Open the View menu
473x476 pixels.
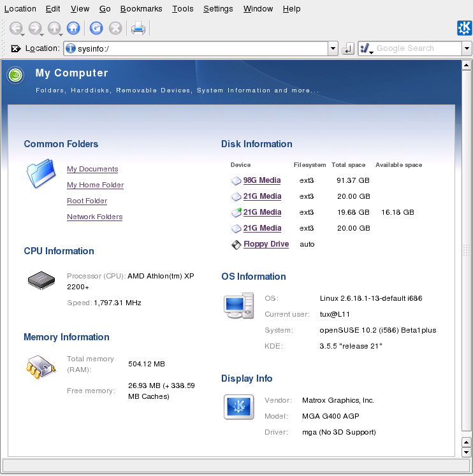[80, 9]
